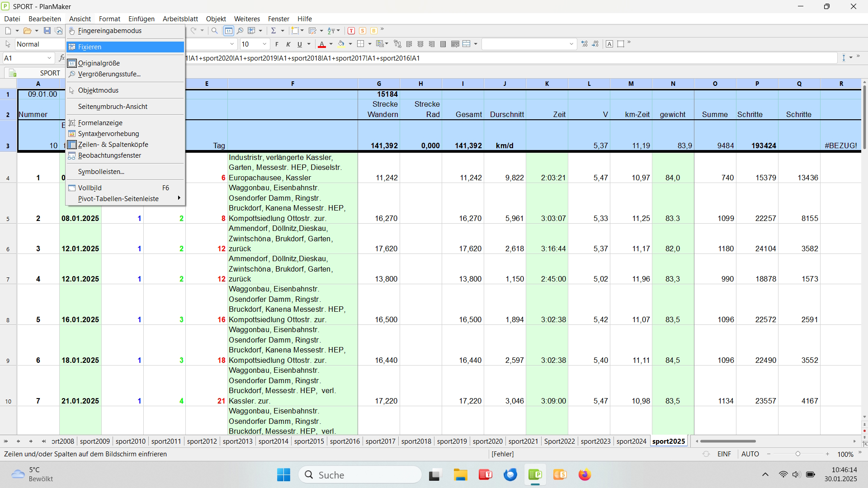Apply italic with the K icon
Viewport: 868px width, 488px height.
(288, 44)
